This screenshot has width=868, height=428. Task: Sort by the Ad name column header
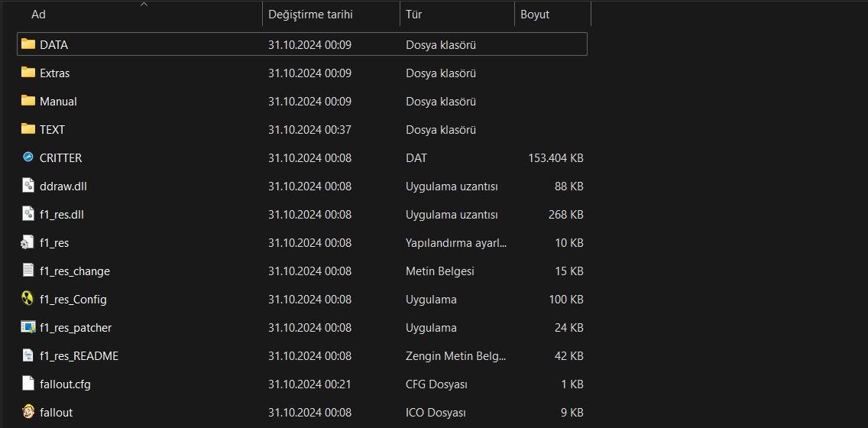38,15
